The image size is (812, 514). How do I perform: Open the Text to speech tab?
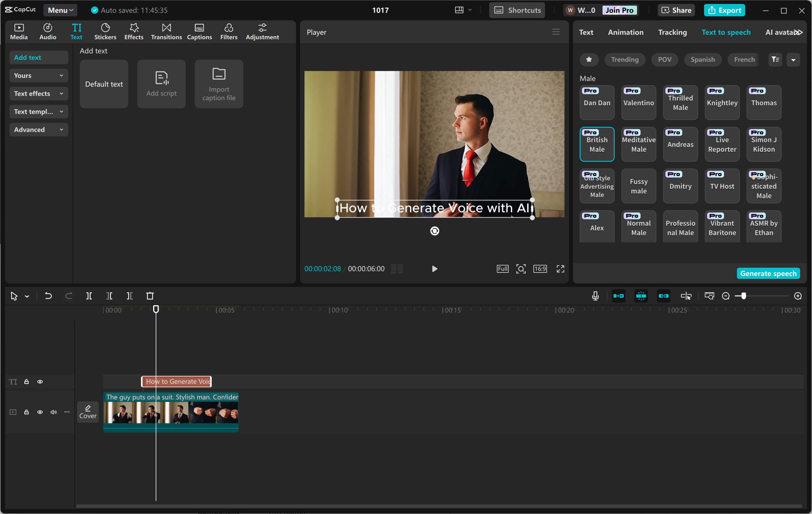(726, 32)
